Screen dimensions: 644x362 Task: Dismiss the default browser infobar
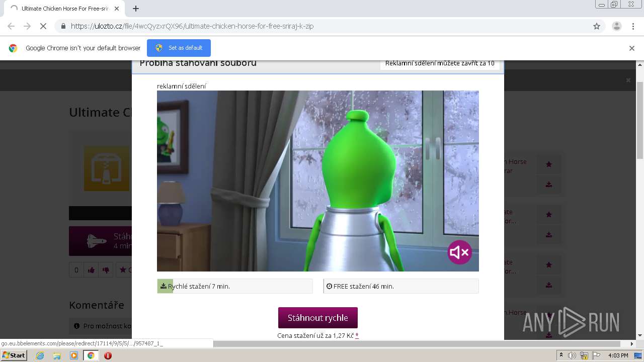(632, 48)
